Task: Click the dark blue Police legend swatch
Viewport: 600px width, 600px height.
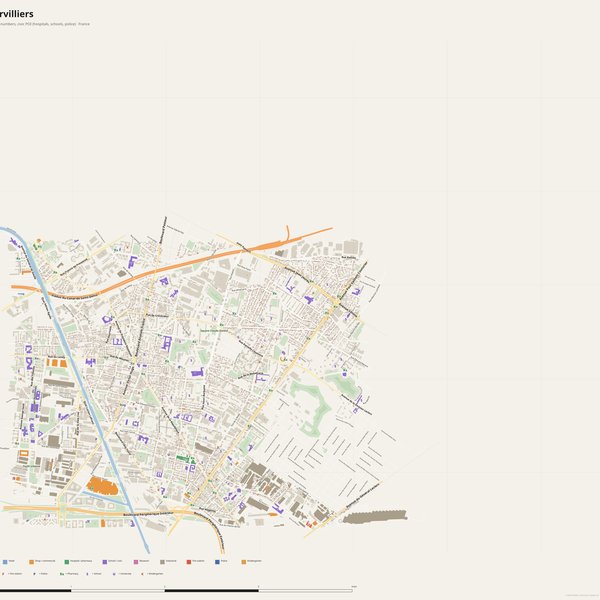Action: click(217, 562)
